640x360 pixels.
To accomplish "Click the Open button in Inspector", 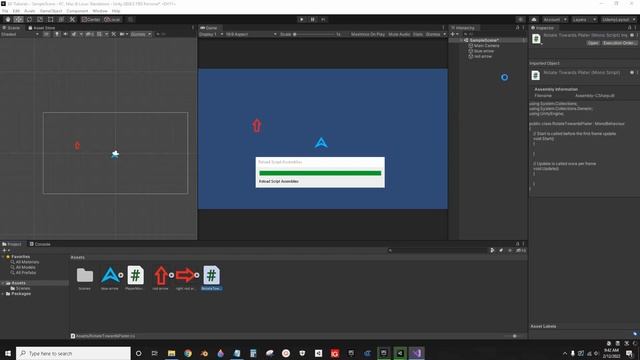I will pyautogui.click(x=593, y=43).
